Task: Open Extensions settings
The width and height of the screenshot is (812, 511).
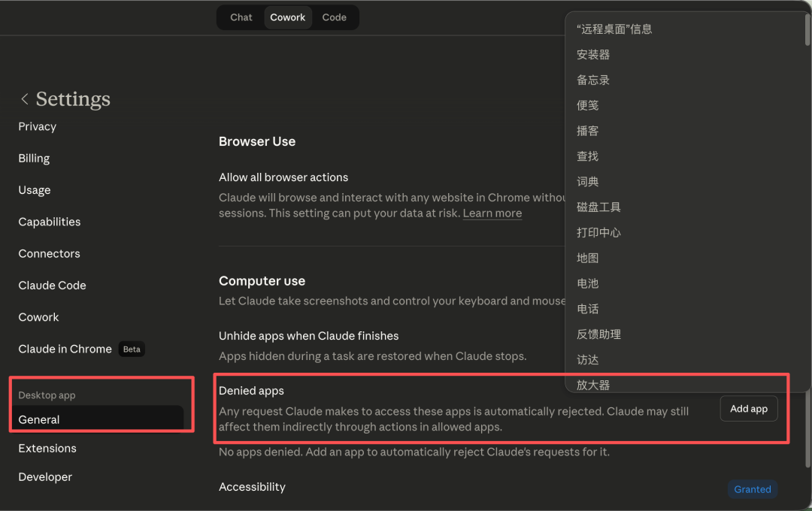Action: pos(47,448)
